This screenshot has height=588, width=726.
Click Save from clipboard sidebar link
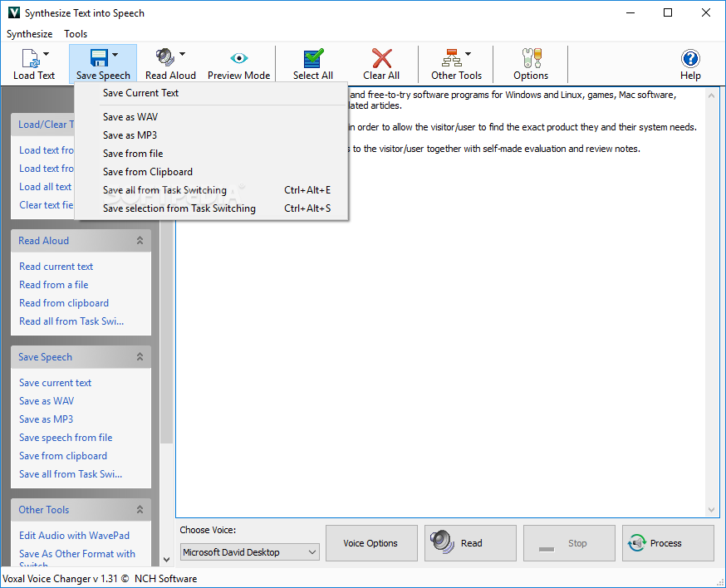63,456
